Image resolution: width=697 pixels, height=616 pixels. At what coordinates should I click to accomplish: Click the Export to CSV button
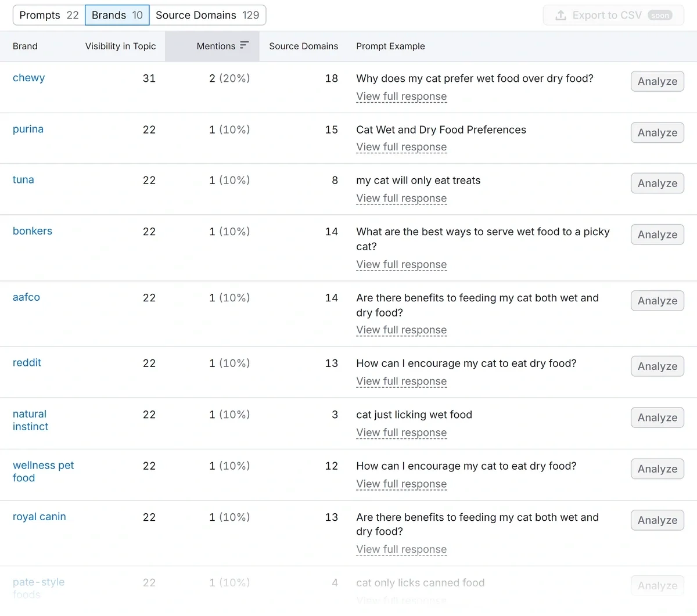tap(613, 15)
